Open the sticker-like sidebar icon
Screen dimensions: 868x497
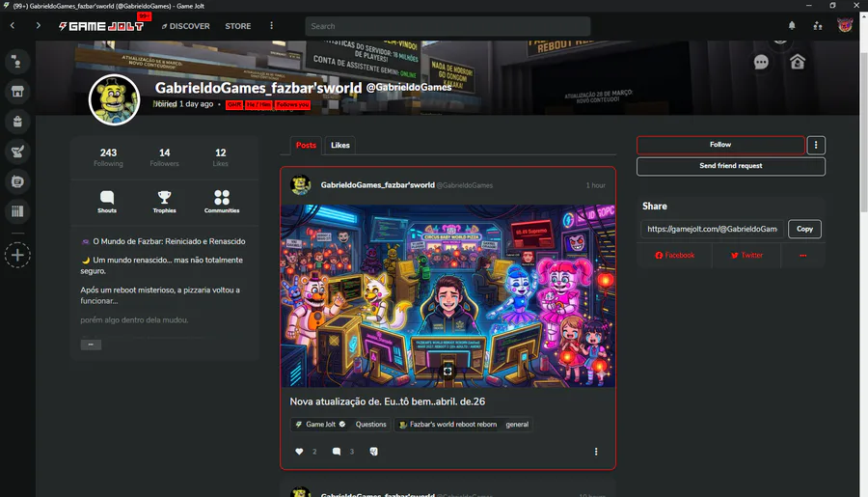pyautogui.click(x=17, y=181)
